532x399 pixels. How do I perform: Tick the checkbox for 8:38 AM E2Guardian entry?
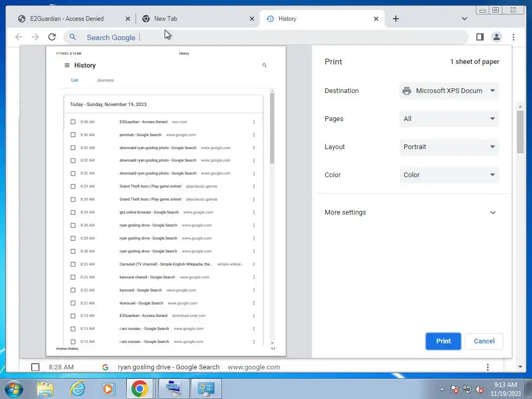pos(73,122)
